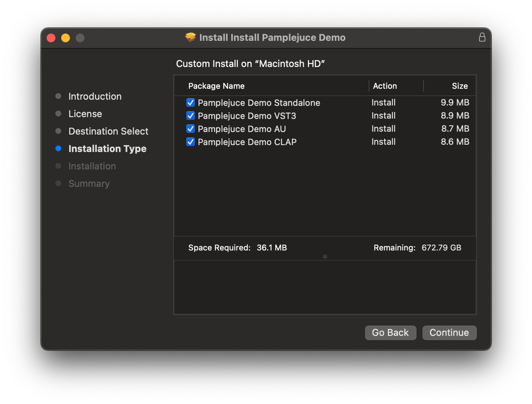Click the Action column header
The width and height of the screenshot is (532, 404).
385,86
